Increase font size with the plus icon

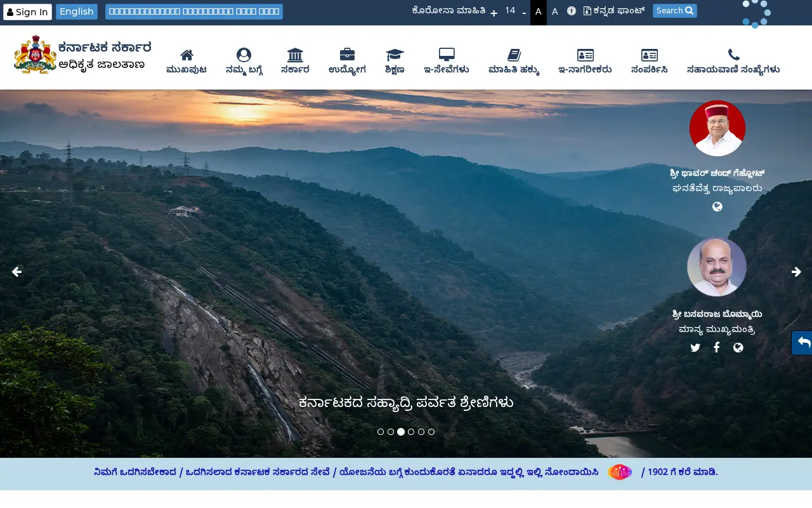tap(494, 13)
